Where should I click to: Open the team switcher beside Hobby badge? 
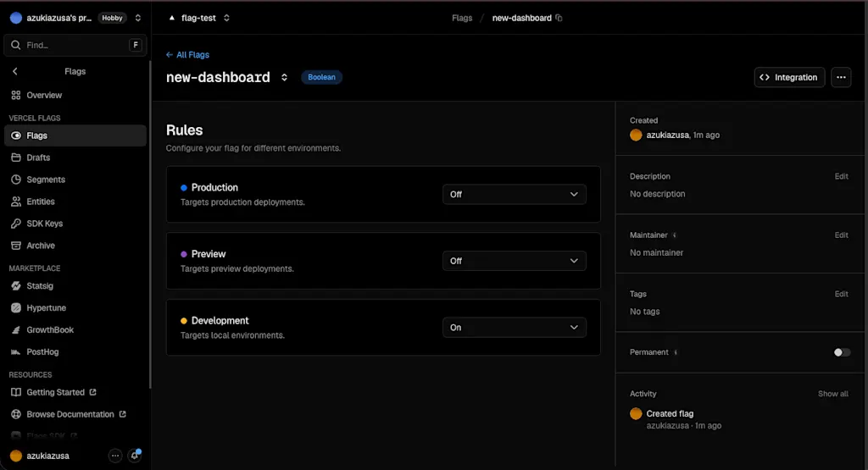(x=138, y=18)
